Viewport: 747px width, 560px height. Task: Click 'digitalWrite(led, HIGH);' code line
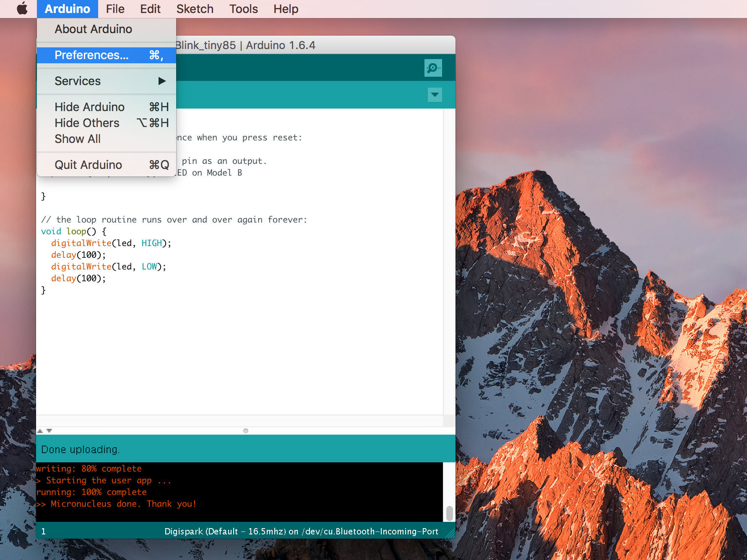[111, 243]
